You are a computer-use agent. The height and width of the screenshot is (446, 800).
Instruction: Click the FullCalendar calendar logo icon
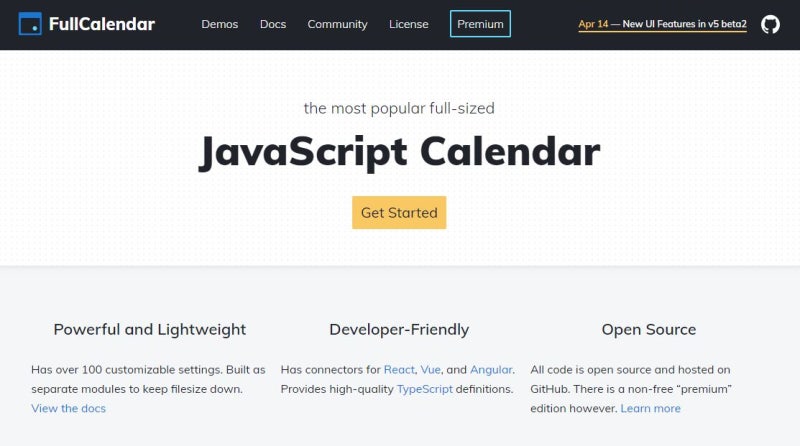[x=30, y=24]
